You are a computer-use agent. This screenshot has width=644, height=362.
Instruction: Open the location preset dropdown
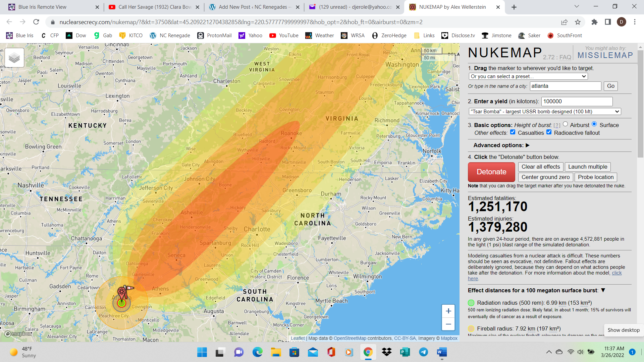coord(528,76)
